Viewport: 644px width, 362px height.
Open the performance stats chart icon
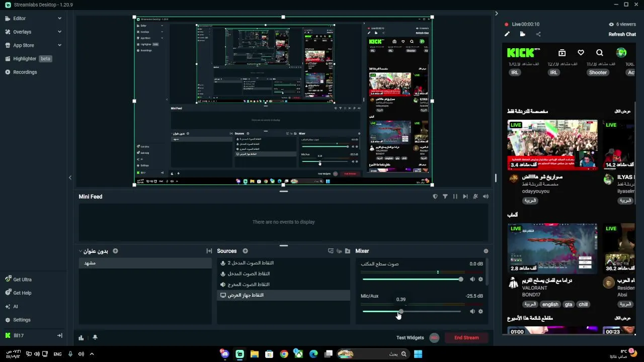(x=81, y=338)
